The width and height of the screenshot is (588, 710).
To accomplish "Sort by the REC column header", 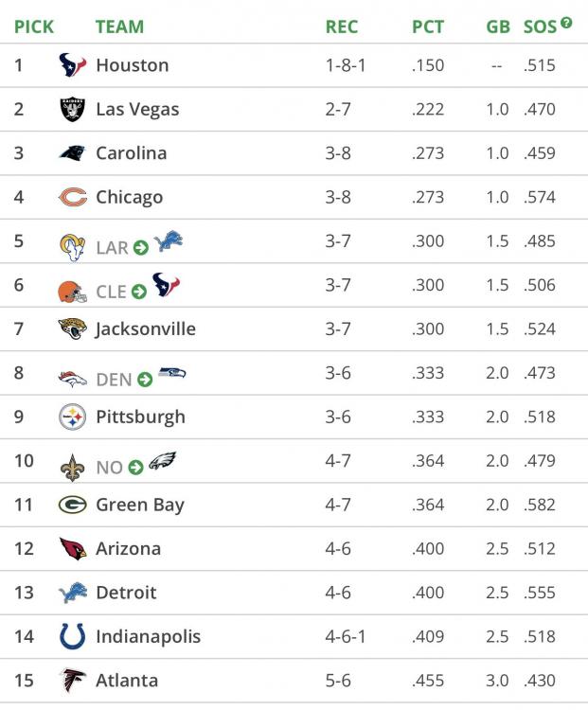I will point(342,27).
